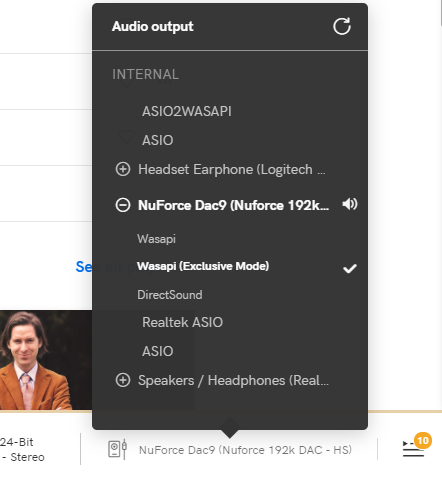Select Realtek ASIO output

182,322
